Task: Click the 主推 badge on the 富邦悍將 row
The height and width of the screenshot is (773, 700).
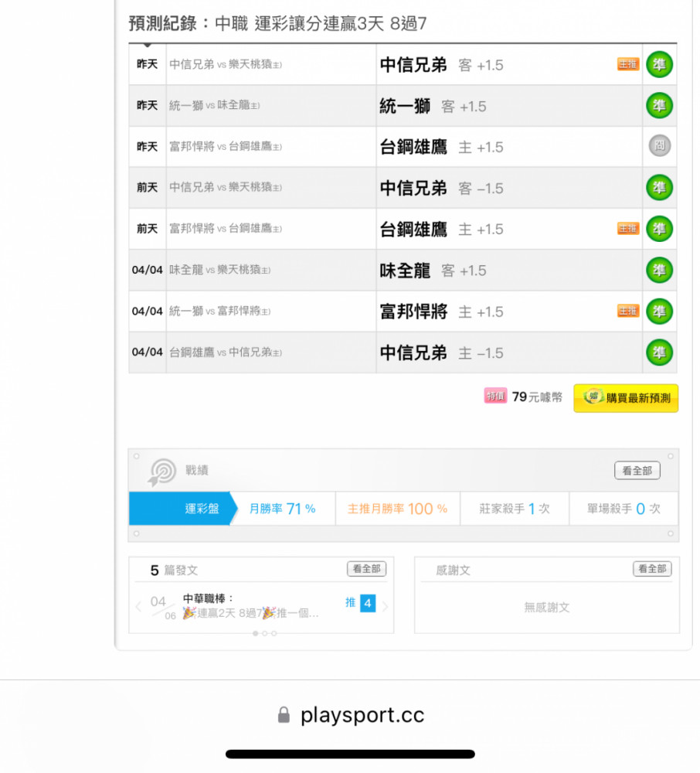Action: coord(628,311)
